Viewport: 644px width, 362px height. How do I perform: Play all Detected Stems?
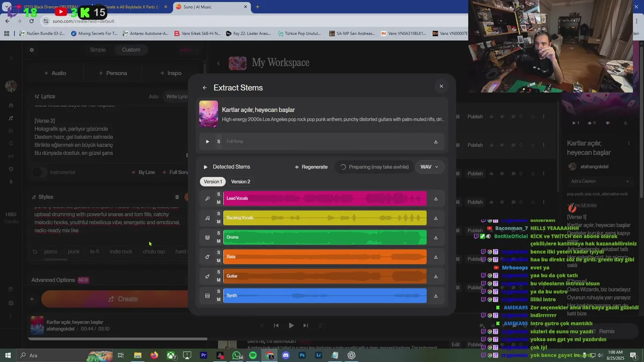click(205, 167)
